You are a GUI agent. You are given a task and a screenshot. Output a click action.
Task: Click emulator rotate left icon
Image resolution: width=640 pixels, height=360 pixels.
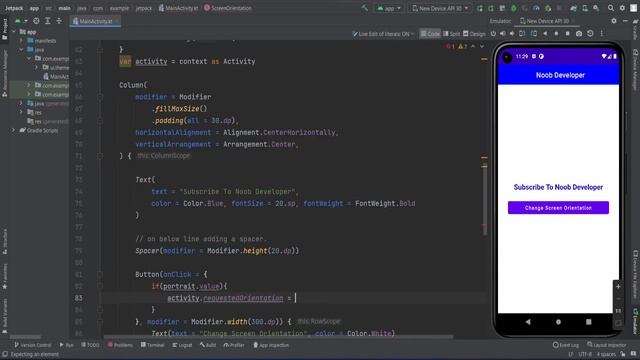[522, 33]
